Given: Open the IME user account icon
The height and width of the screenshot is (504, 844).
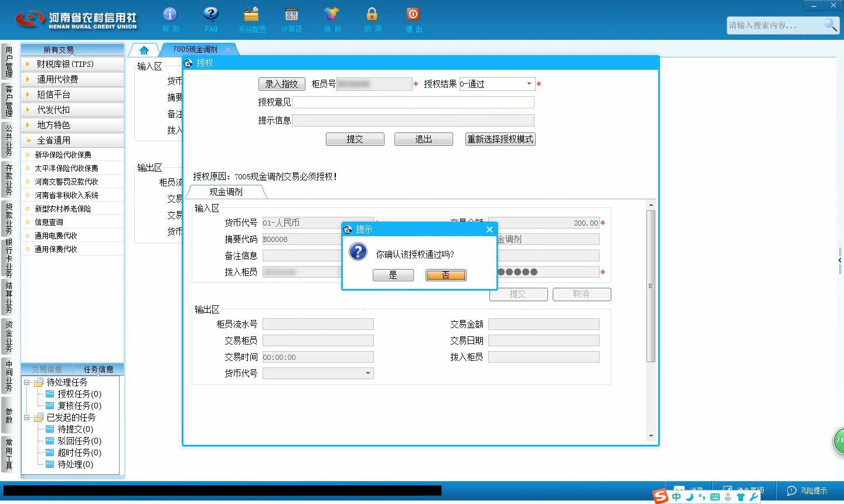Looking at the screenshot, I should [728, 497].
